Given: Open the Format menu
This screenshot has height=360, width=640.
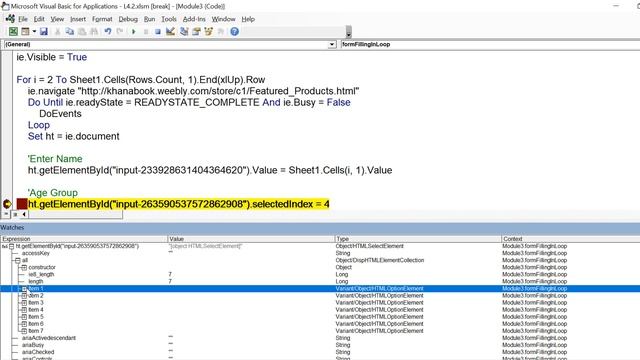Looking at the screenshot, I should (102, 19).
